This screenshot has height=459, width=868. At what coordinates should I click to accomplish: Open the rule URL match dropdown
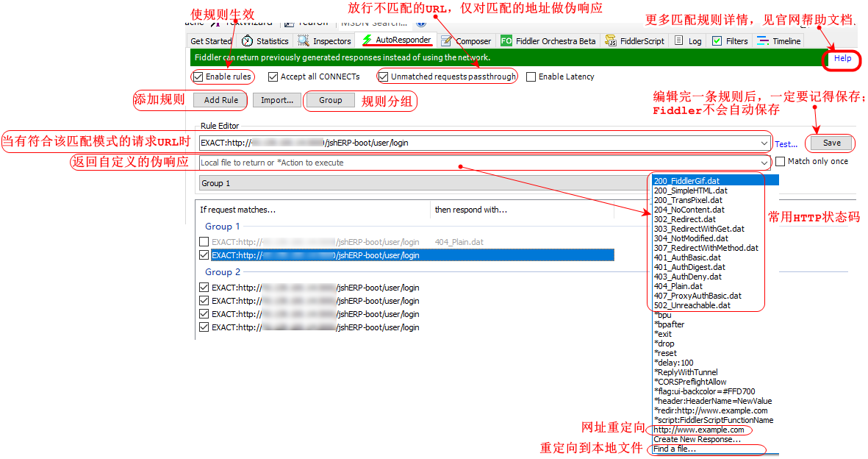coord(765,140)
